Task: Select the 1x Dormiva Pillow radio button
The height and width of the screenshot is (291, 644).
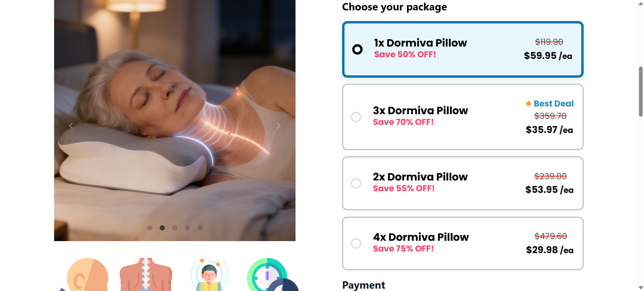Action: tap(357, 50)
